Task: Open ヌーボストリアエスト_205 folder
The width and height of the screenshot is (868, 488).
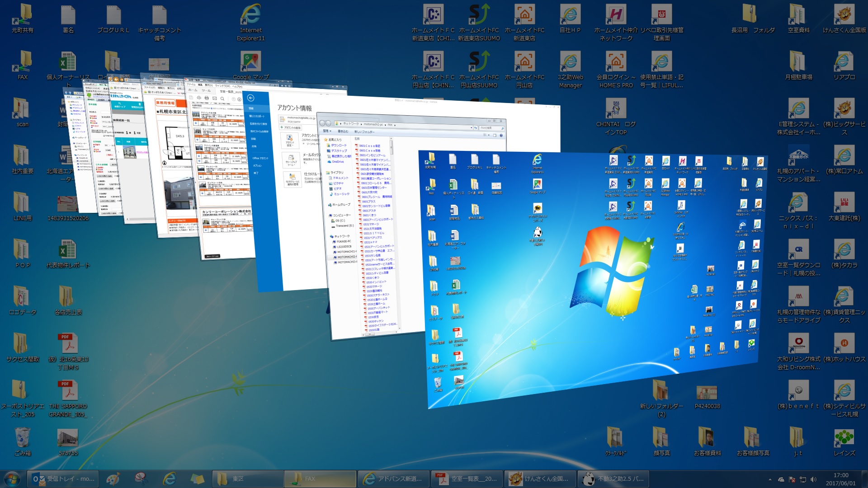Action: [x=23, y=399]
